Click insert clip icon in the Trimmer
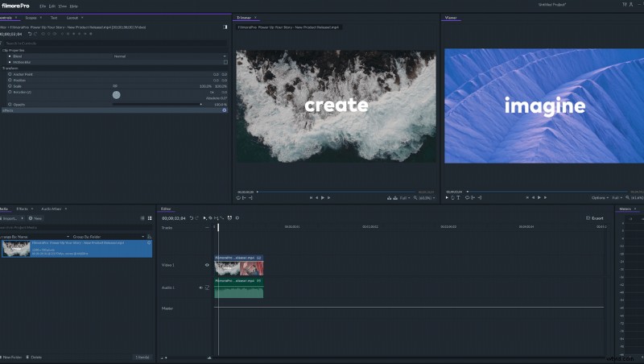Viewport: 644px width, 364px height. coord(389,197)
